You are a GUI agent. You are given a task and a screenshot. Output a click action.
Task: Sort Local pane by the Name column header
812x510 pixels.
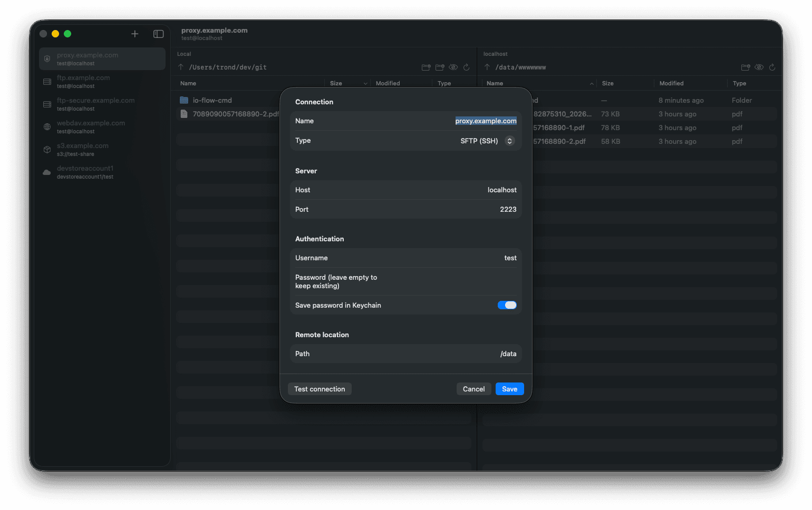coord(188,83)
